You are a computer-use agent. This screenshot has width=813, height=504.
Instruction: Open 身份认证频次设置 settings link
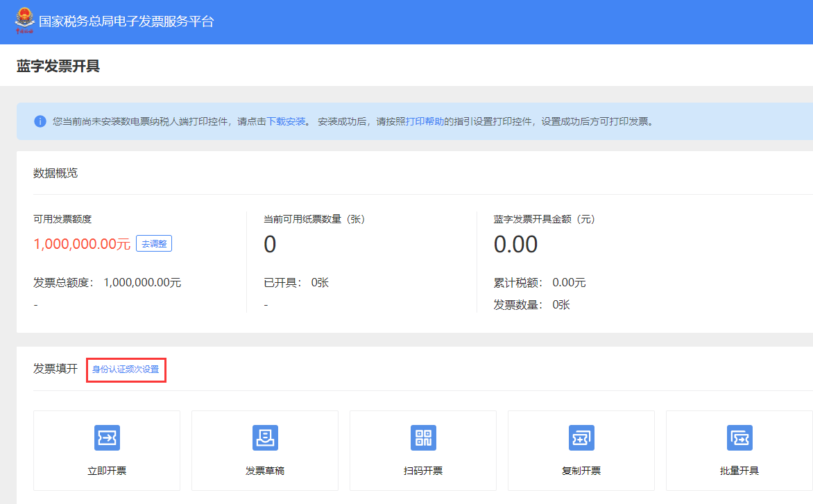126,370
